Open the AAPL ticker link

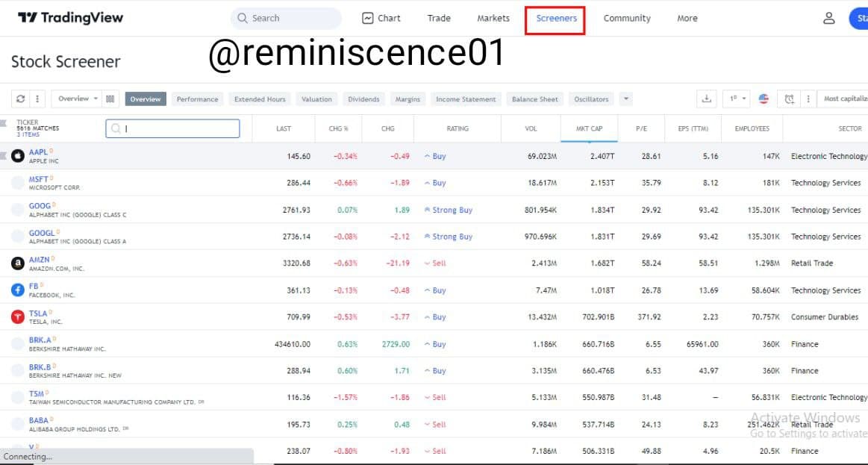38,152
